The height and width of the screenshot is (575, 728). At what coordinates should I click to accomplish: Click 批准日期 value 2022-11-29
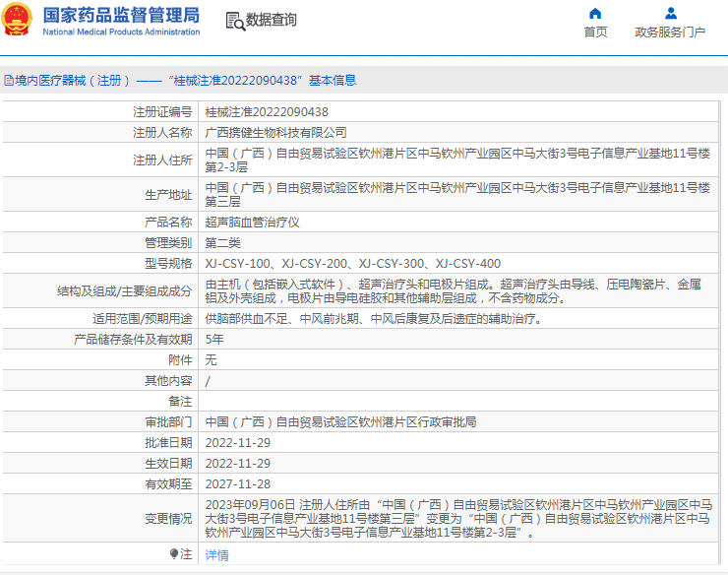238,442
